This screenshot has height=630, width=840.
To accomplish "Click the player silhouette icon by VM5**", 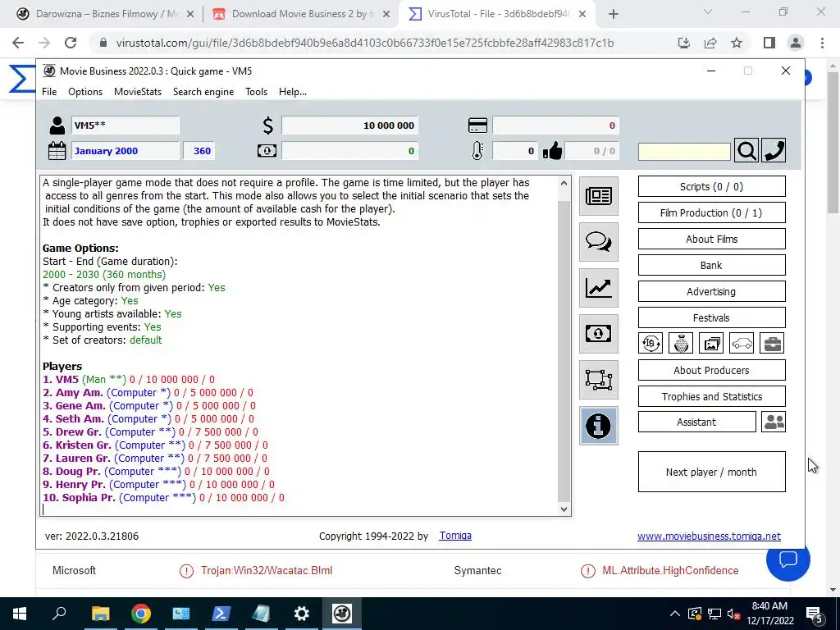I will (57, 126).
